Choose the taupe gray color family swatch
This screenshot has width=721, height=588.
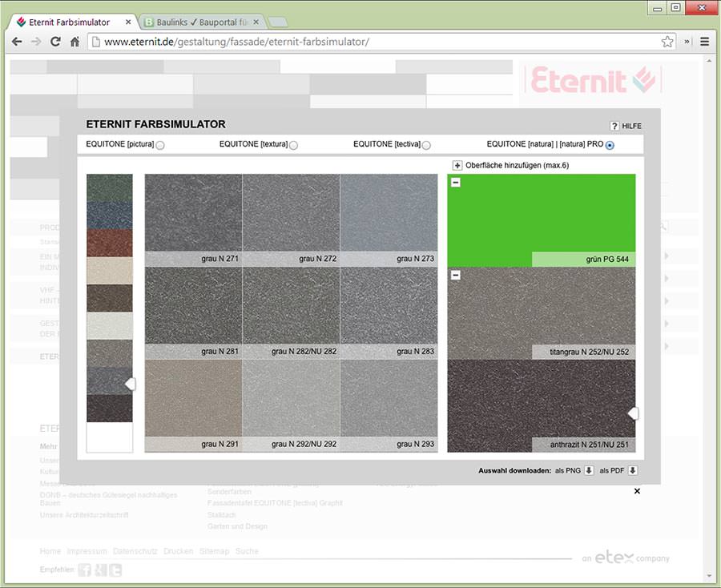point(110,353)
